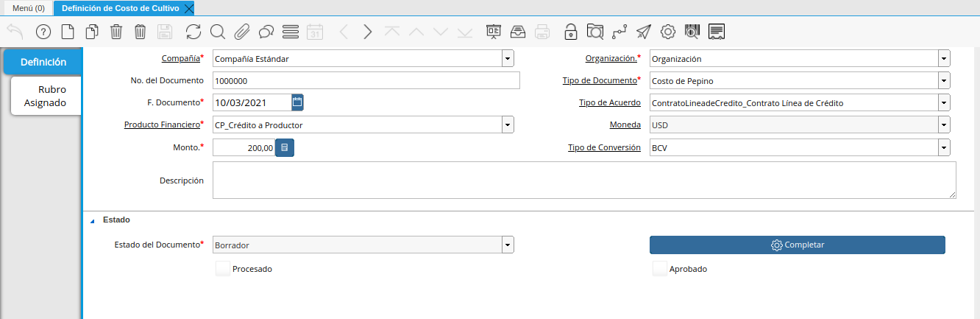Screen dimensions: 980x319
Task: Expand the Producto Financiero dropdown
Action: (x=508, y=125)
